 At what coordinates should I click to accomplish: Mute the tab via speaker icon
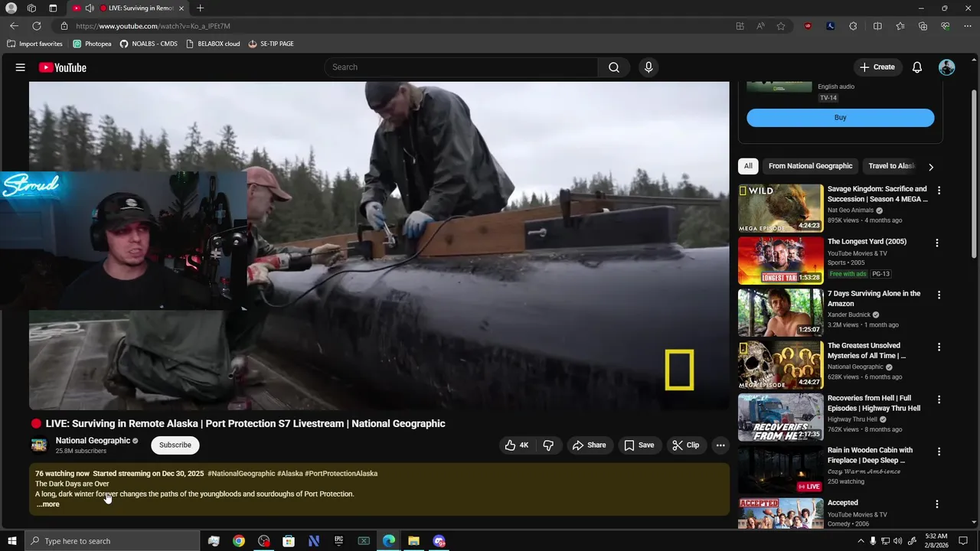point(90,8)
